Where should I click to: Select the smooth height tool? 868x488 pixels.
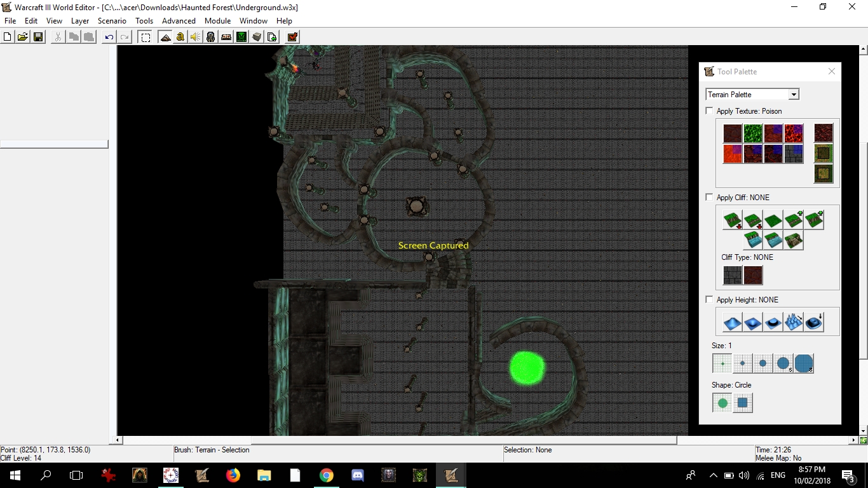pyautogui.click(x=814, y=322)
